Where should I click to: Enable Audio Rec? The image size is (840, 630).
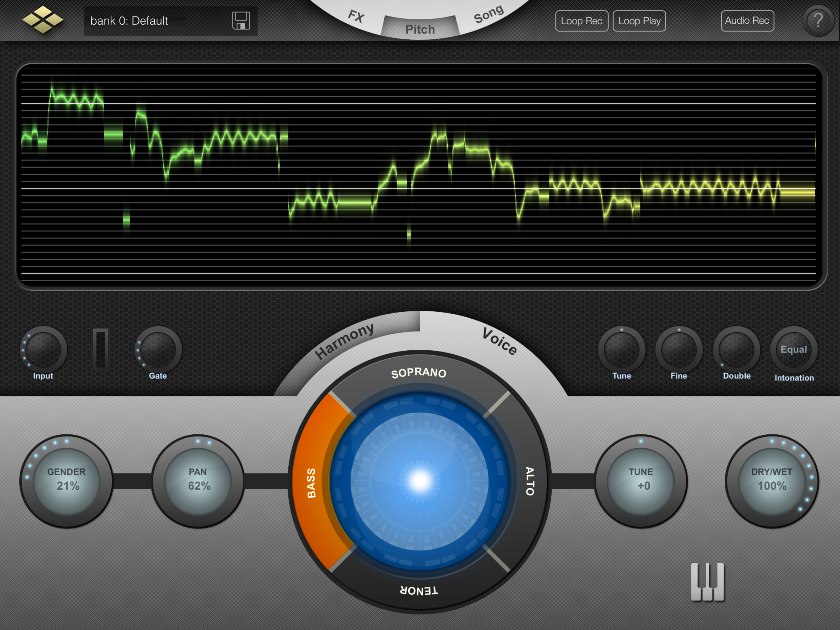pos(747,21)
